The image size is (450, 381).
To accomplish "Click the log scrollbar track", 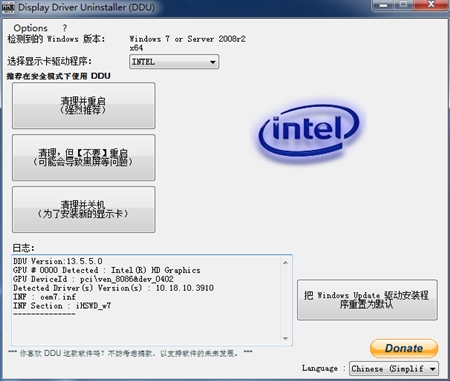I will tap(285, 301).
